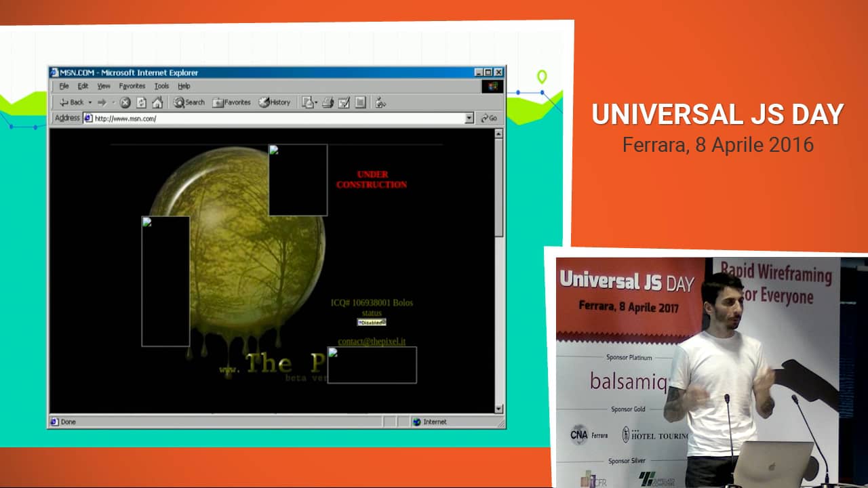
Task: Open the Favorites menu
Action: 132,86
